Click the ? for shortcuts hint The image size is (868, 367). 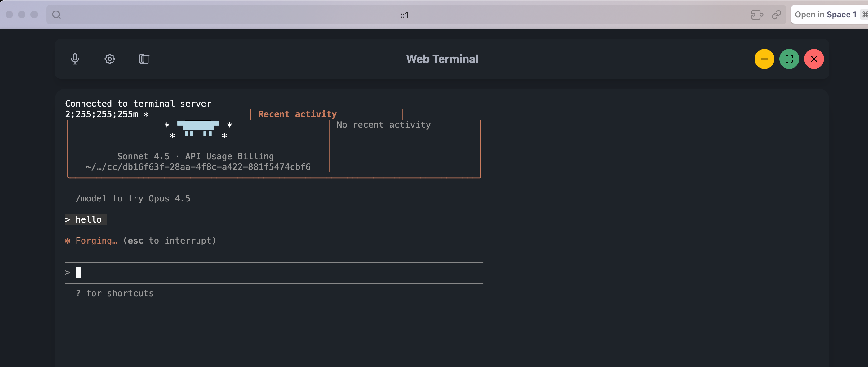tap(115, 293)
